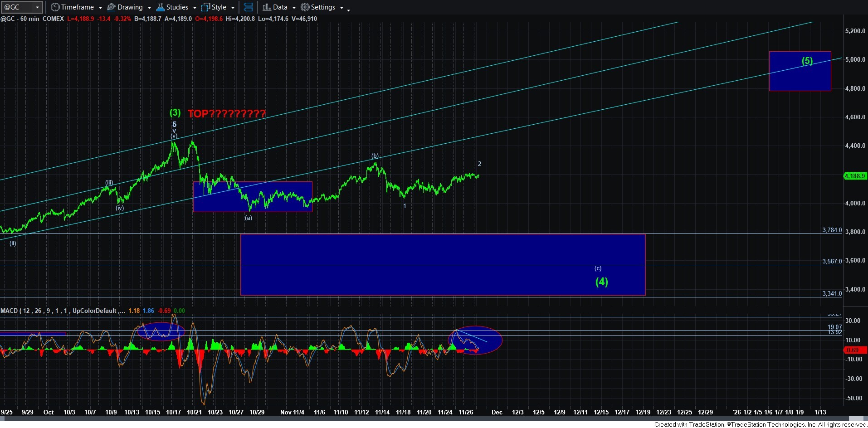Screen dimensions: 868x428
Task: Click the Timeframe clock icon
Action: (55, 7)
